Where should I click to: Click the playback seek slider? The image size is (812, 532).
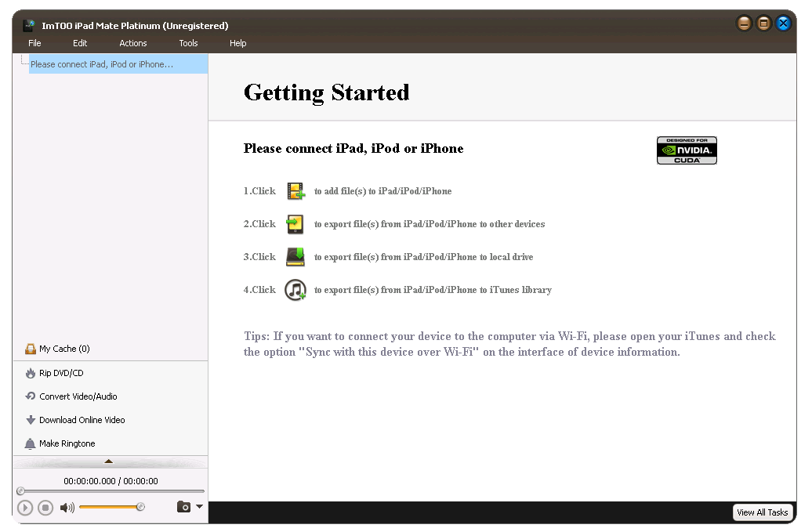tap(111, 491)
